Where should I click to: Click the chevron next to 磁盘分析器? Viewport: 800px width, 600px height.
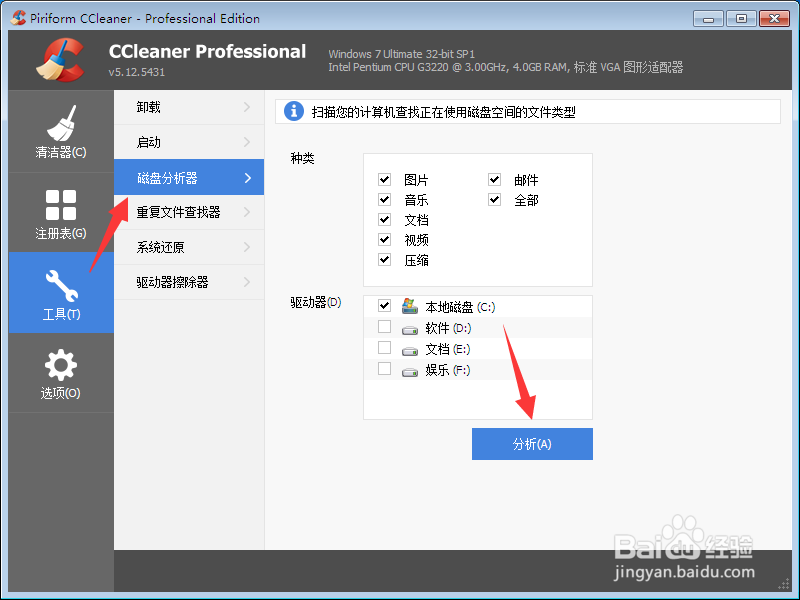(x=248, y=178)
